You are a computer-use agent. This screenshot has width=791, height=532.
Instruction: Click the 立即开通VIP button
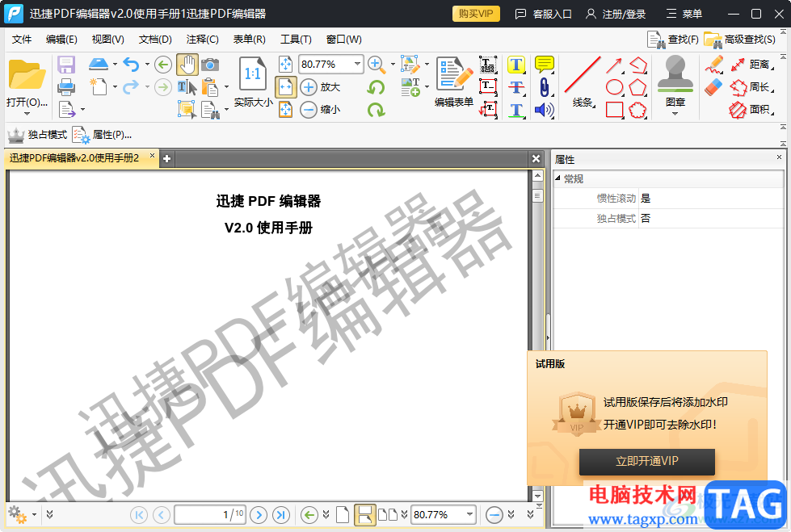[646, 462]
